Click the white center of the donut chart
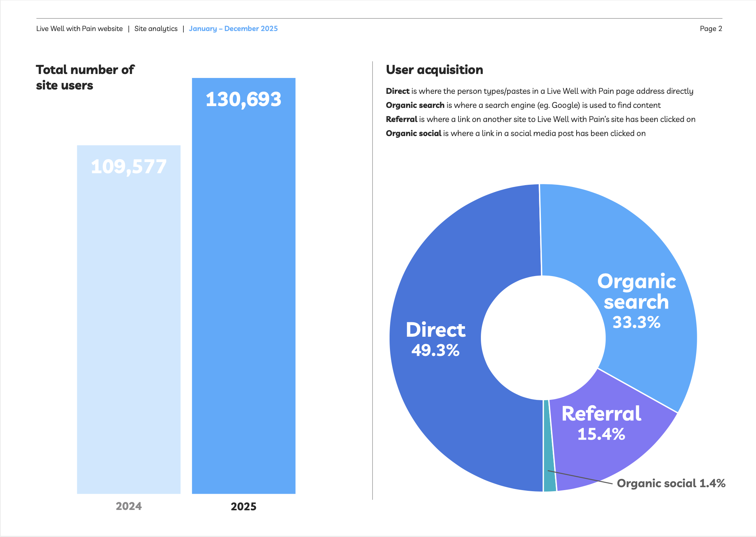 543,338
